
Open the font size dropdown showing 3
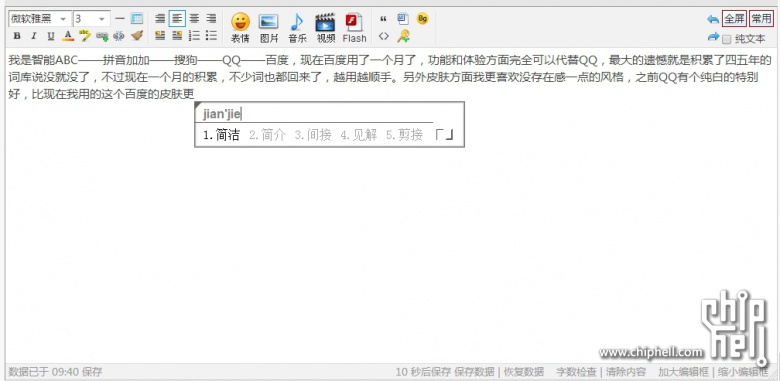pos(92,19)
